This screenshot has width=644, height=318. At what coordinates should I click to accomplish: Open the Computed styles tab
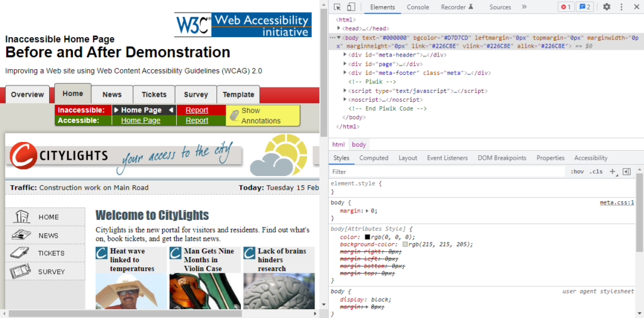374,158
